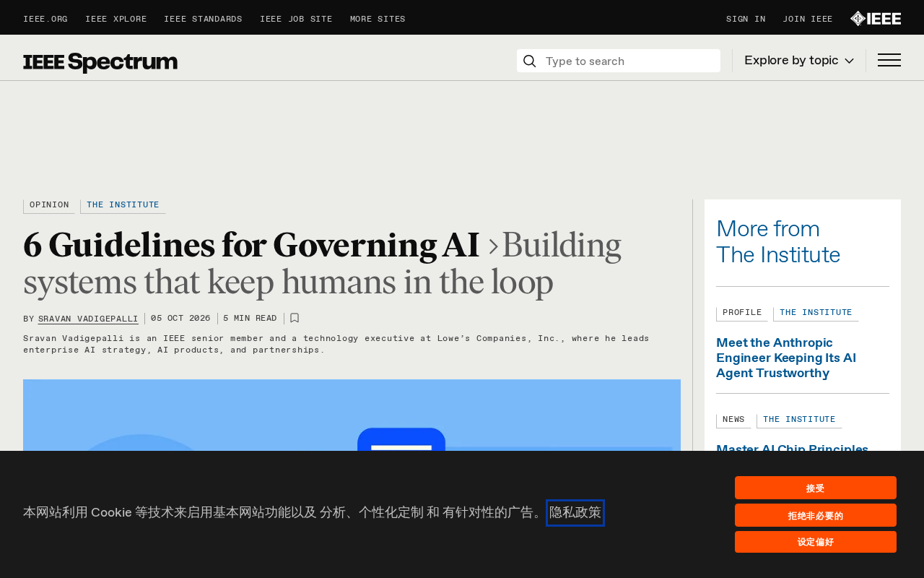Click the 6 Guidelines for Governing AI headline
The height and width of the screenshot is (578, 924).
pyautogui.click(x=251, y=245)
